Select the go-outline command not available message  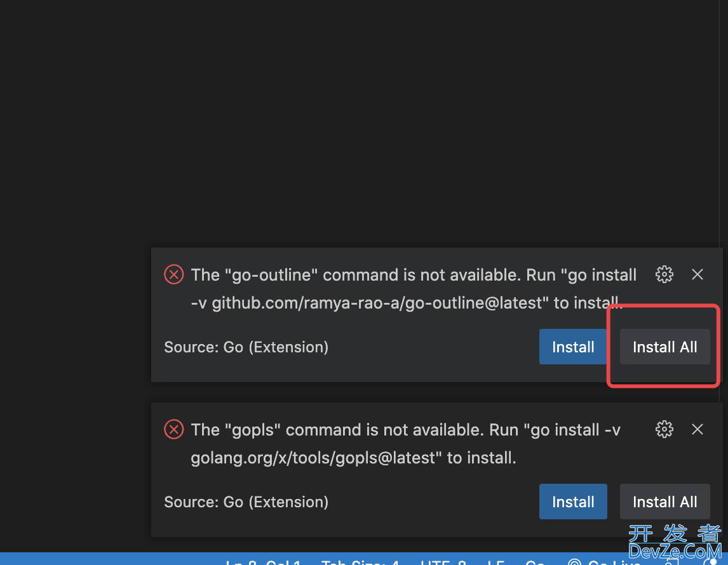413,289
